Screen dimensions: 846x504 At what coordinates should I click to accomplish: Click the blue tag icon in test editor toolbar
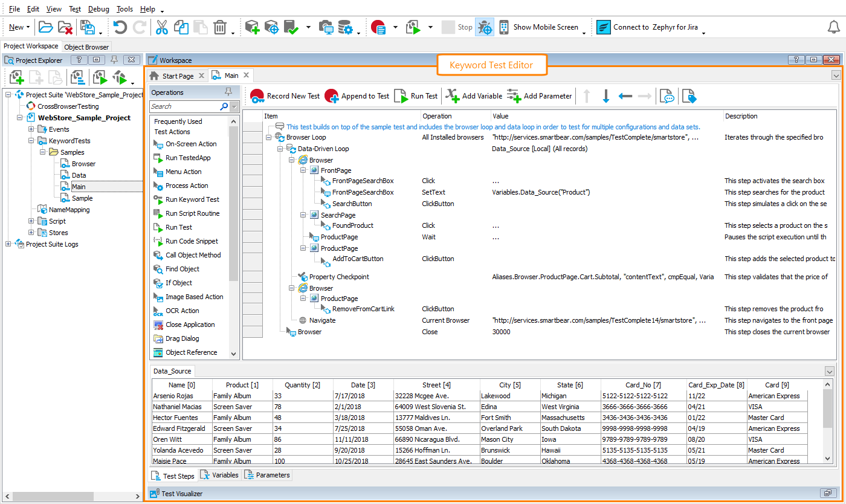click(689, 95)
